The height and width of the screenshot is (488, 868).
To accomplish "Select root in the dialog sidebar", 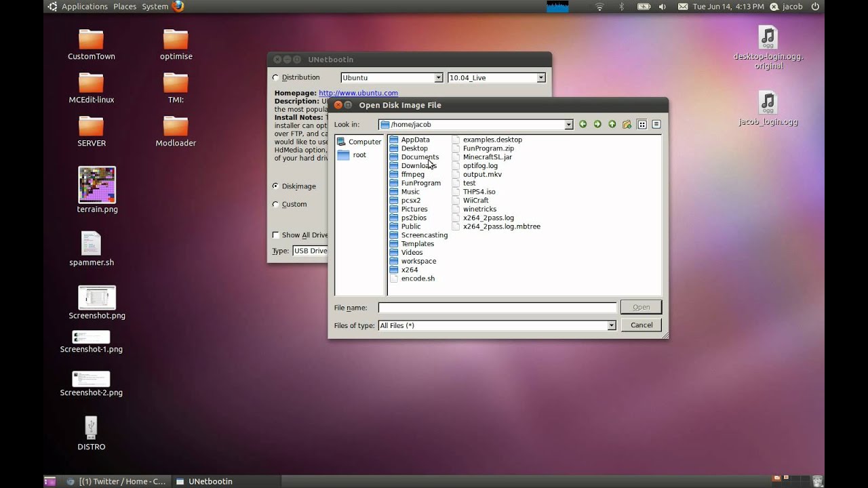I will (352, 155).
